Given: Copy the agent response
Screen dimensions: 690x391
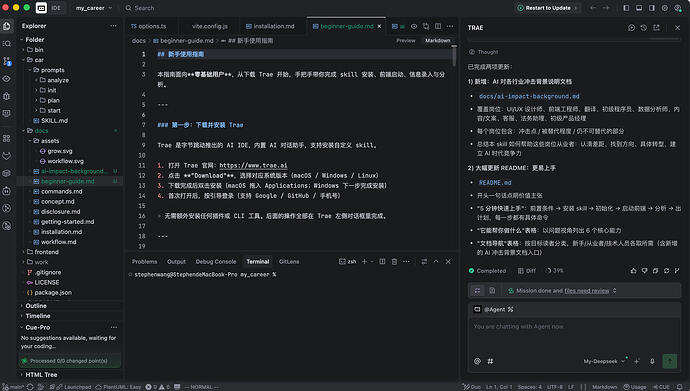Looking at the screenshot, I should [655, 271].
